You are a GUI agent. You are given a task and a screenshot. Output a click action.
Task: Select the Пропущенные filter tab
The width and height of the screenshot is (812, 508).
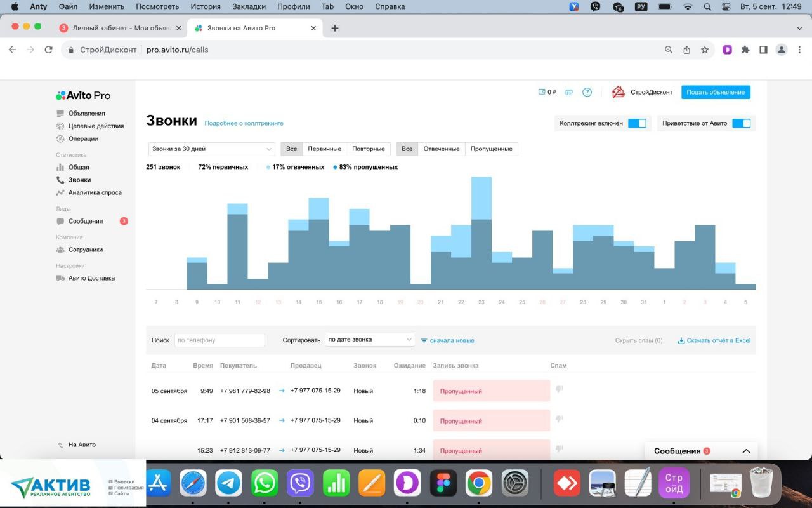492,149
